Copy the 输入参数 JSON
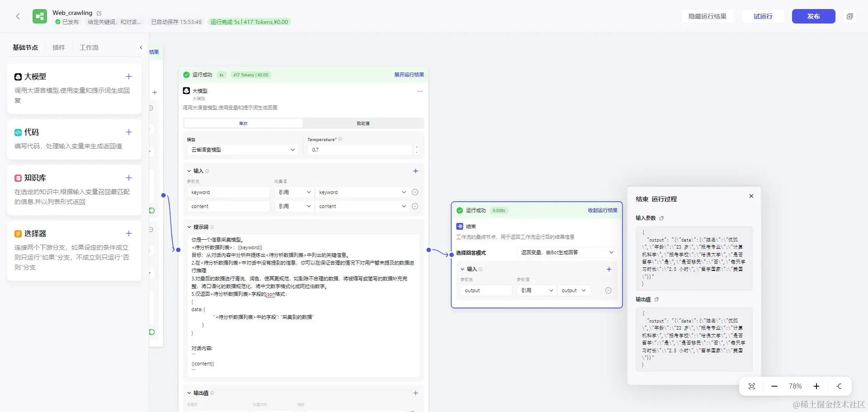Screen dimensions: 868x412 (661, 218)
